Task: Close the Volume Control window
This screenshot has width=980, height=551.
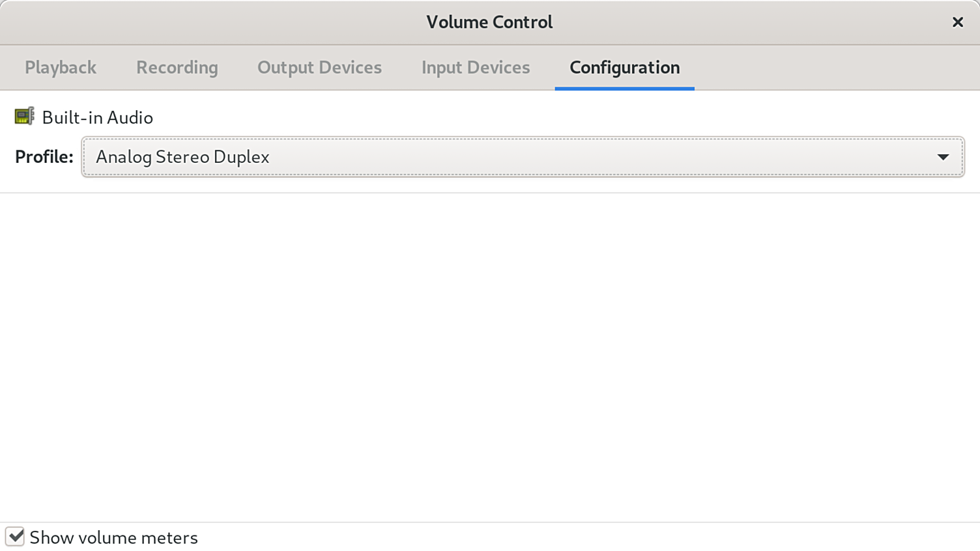Action: pos(957,22)
